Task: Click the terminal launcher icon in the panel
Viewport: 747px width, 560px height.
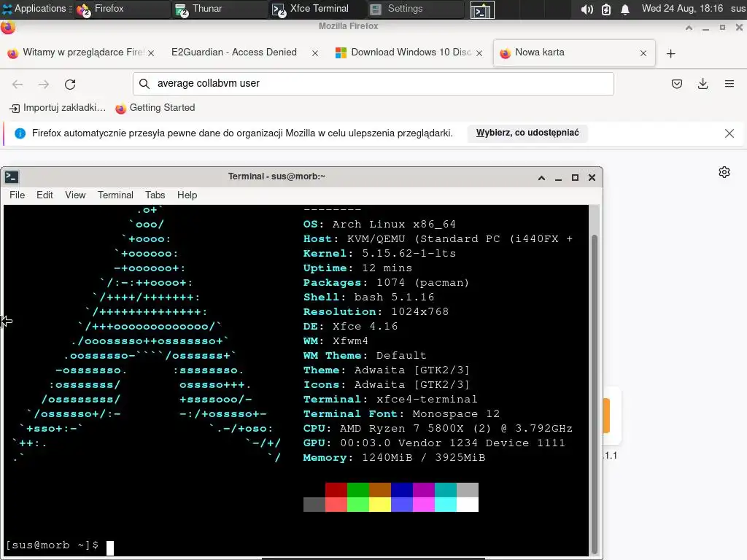Action: [x=482, y=9]
